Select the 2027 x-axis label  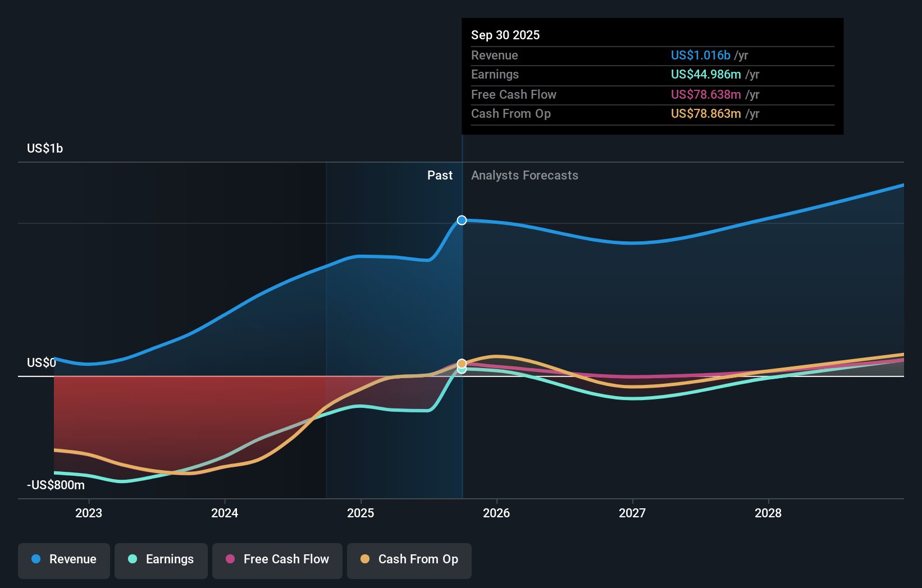pyautogui.click(x=632, y=513)
